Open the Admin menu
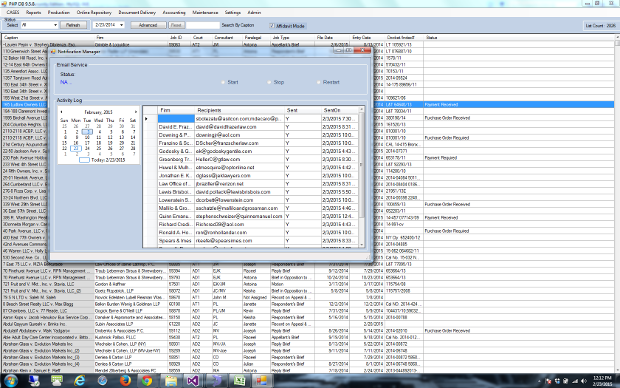Image resolution: width=620 pixels, height=388 pixels. point(254,13)
